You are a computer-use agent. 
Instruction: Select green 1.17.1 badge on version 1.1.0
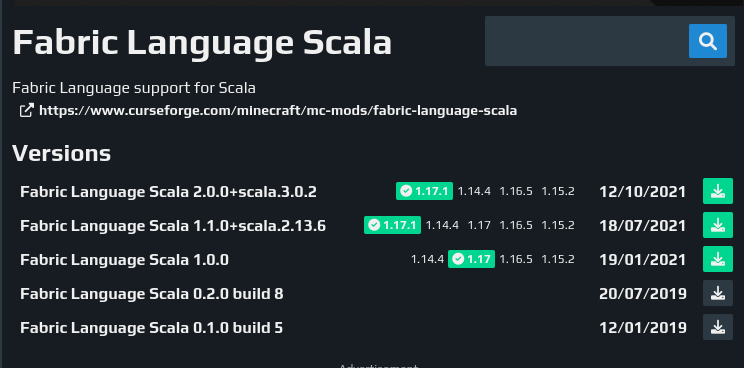[392, 225]
